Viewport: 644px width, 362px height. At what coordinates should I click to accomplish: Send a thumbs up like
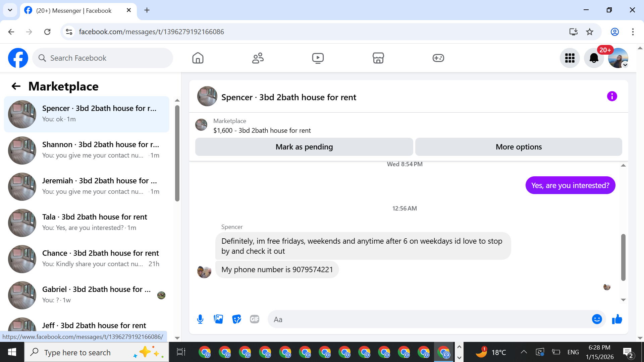coord(617,319)
